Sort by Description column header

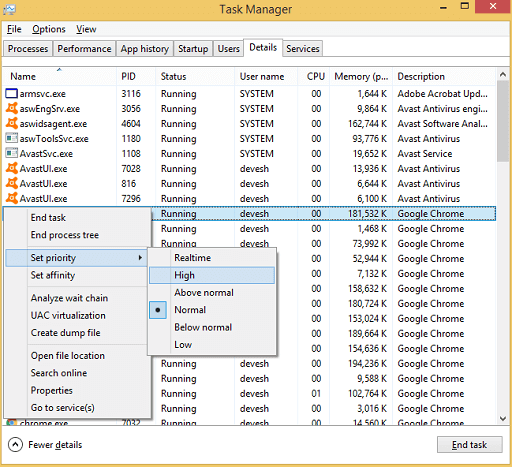444,76
